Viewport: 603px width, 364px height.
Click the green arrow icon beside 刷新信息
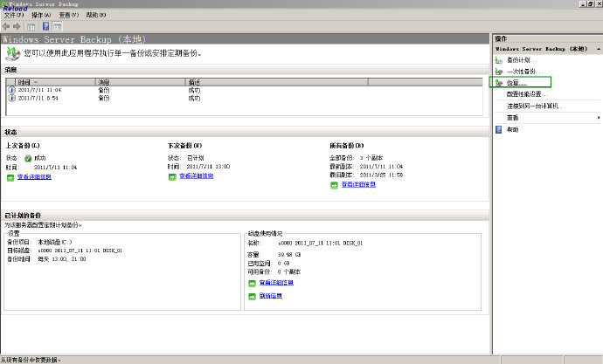(252, 297)
